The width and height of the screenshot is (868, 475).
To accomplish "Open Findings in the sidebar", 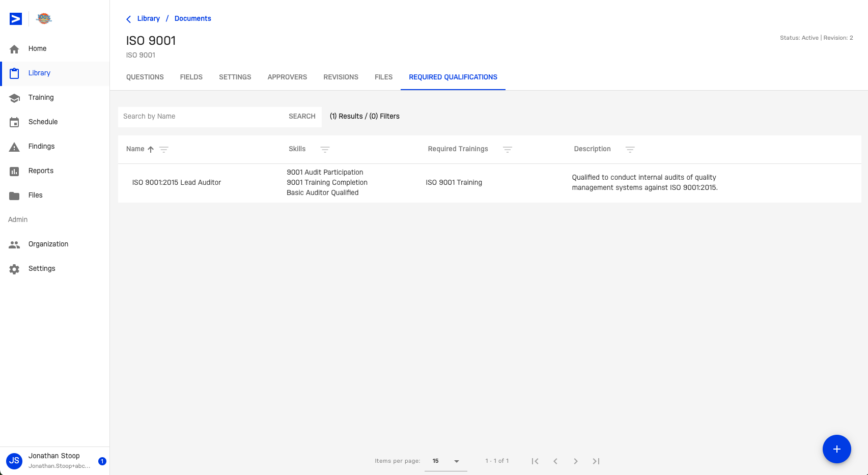I will point(55,147).
